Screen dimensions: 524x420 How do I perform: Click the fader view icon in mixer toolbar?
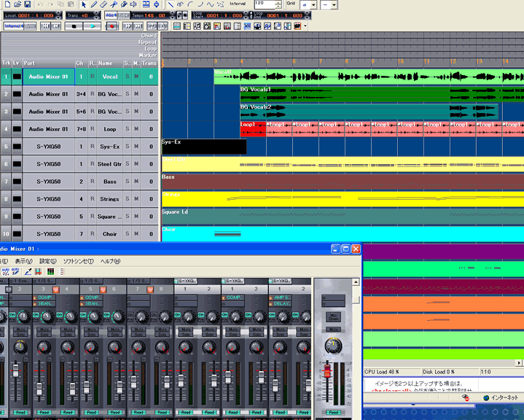coord(38,271)
